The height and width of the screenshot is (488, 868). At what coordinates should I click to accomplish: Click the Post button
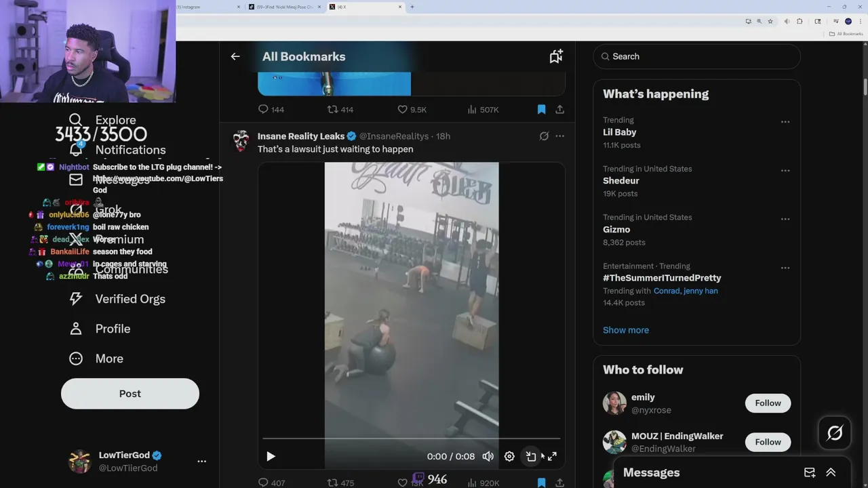coord(130,394)
